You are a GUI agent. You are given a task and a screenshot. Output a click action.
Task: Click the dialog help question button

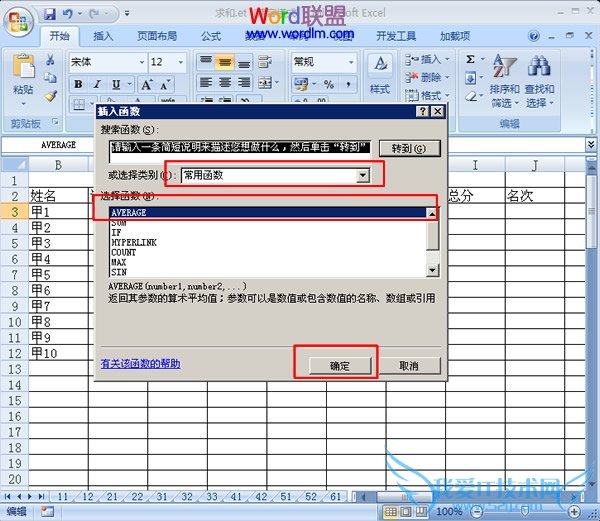pyautogui.click(x=422, y=111)
